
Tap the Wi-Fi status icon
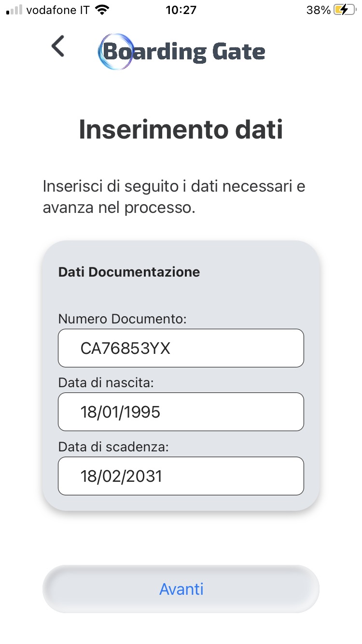102,10
